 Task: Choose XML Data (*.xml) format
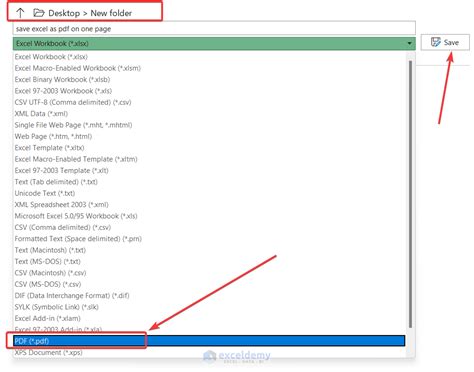click(41, 113)
